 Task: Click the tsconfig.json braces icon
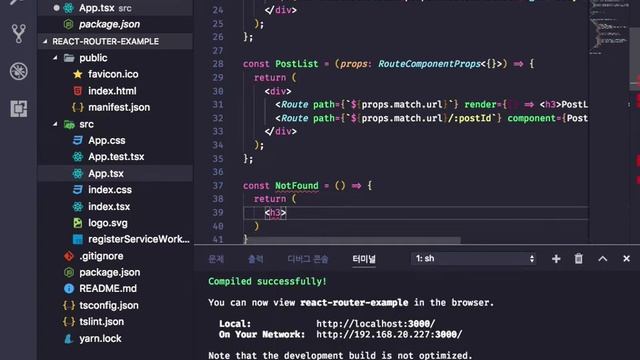click(x=69, y=305)
